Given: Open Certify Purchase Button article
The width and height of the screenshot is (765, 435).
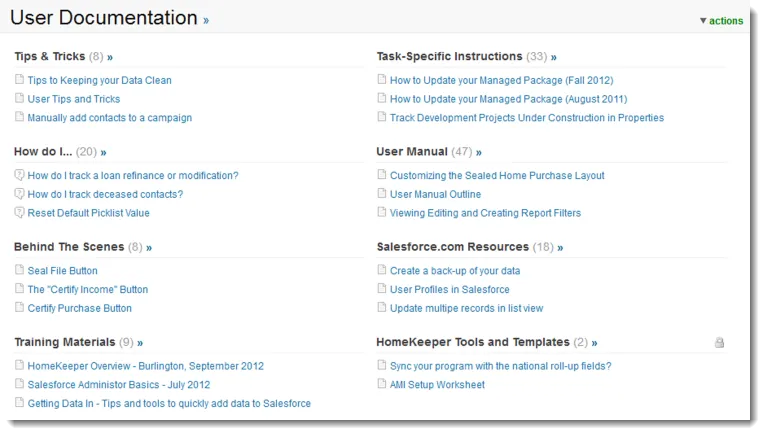Looking at the screenshot, I should click(80, 308).
